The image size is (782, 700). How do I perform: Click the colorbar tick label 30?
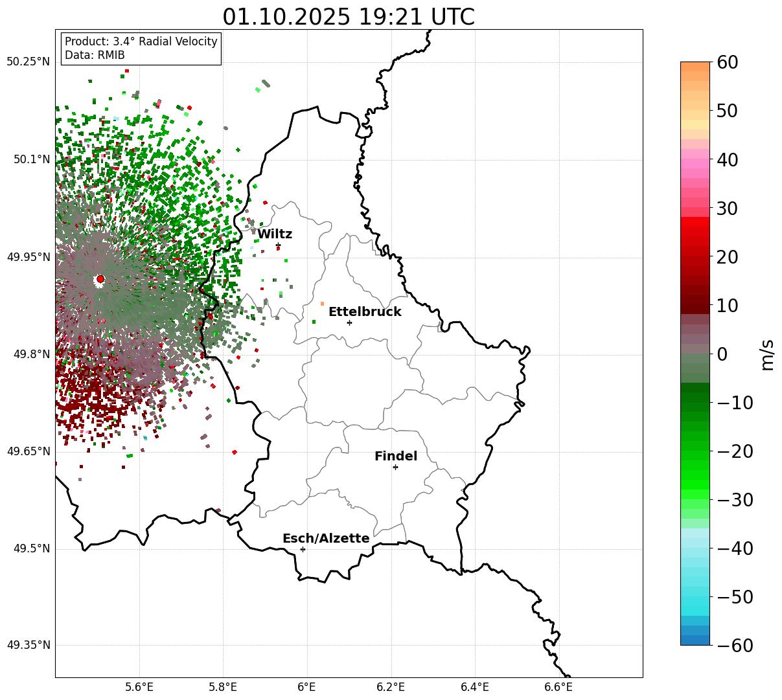tap(726, 209)
